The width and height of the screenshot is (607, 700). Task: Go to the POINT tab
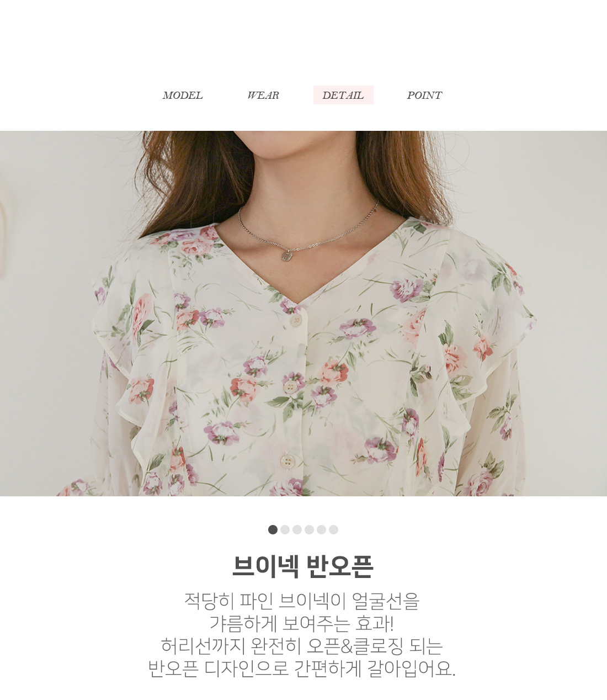click(x=424, y=95)
